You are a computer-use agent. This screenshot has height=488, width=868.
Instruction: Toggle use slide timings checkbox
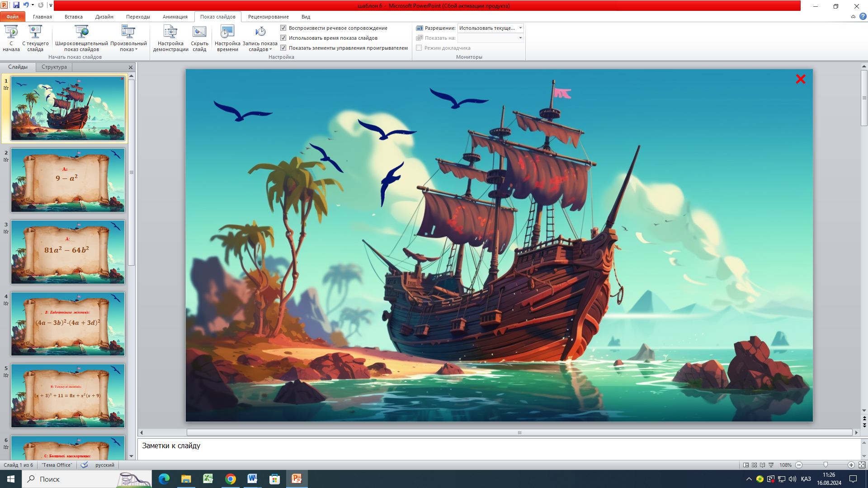click(283, 38)
